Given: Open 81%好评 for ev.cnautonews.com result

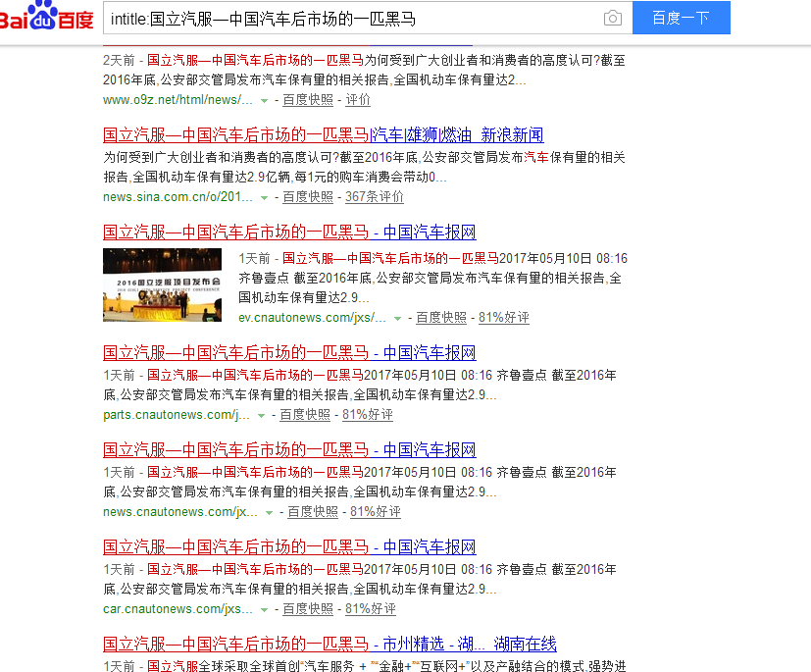Looking at the screenshot, I should tap(504, 318).
